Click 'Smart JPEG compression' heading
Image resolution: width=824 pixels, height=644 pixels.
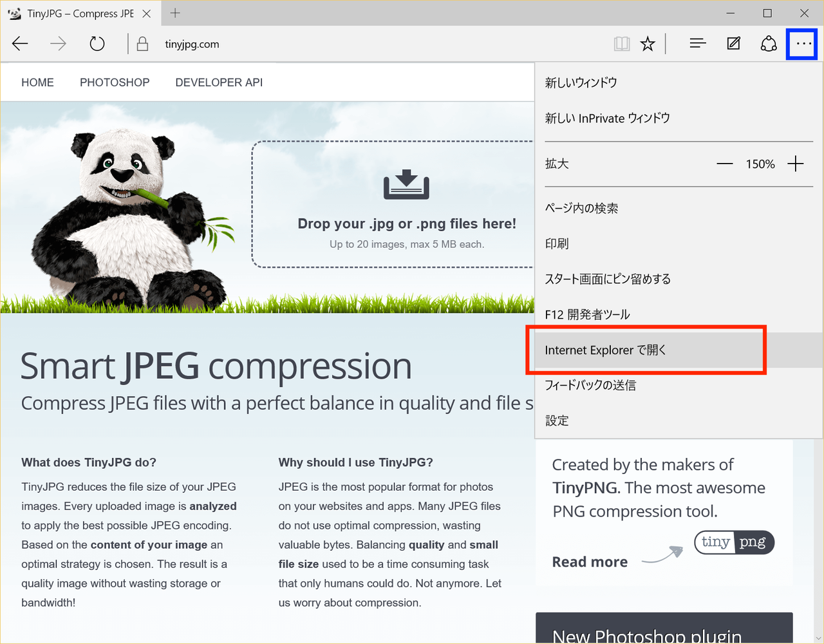(216, 366)
